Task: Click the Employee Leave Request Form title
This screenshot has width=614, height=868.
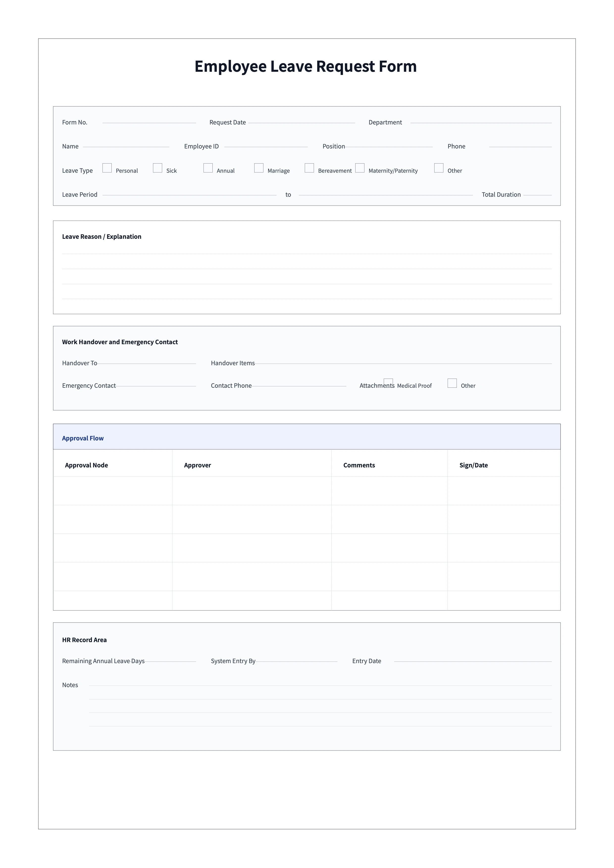Action: pos(306,67)
